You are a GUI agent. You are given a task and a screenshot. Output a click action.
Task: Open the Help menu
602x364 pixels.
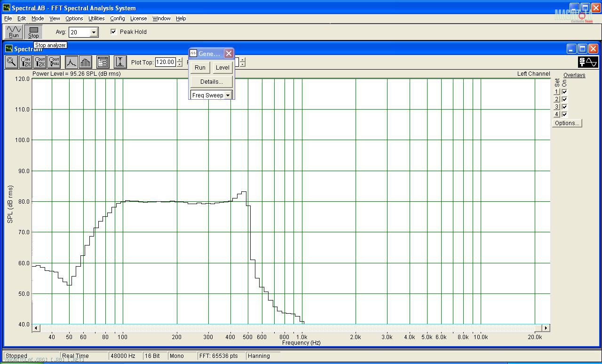pyautogui.click(x=181, y=18)
